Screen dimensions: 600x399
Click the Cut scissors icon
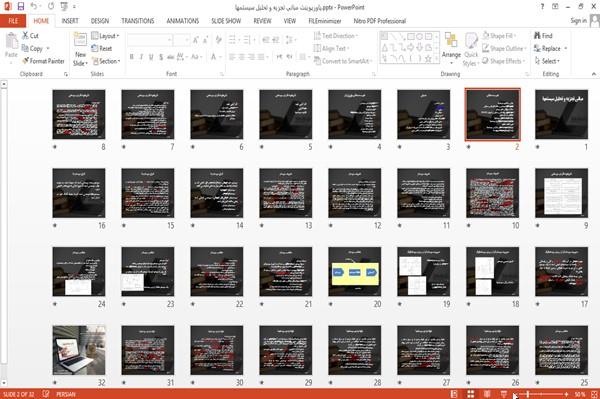coord(25,36)
